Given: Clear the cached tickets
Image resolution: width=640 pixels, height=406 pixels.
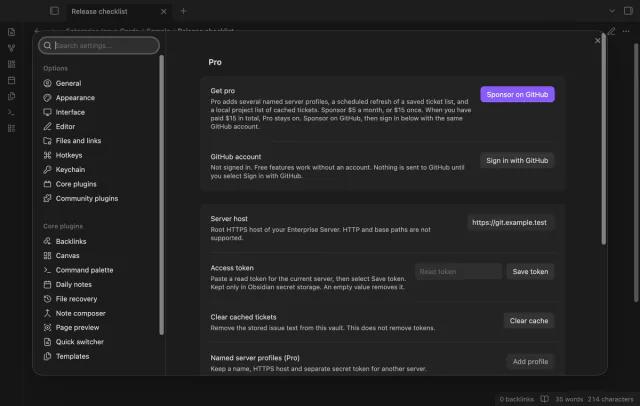Looking at the screenshot, I should pos(529,321).
